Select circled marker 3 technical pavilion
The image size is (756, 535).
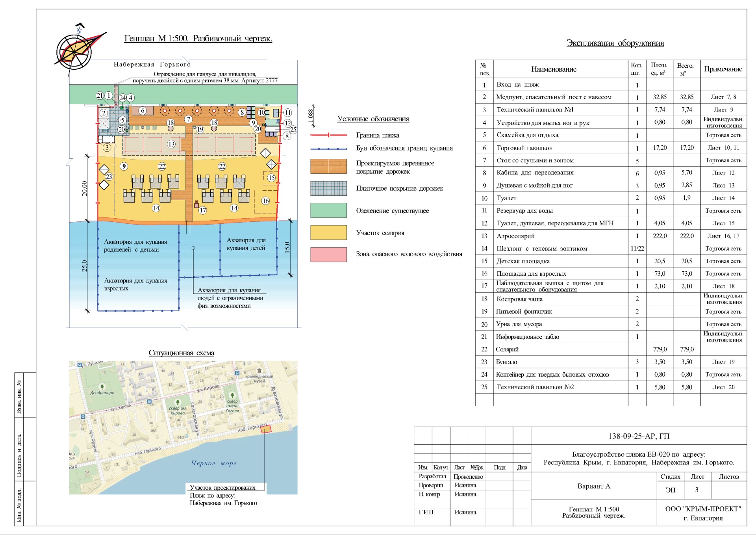pyautogui.click(x=107, y=148)
